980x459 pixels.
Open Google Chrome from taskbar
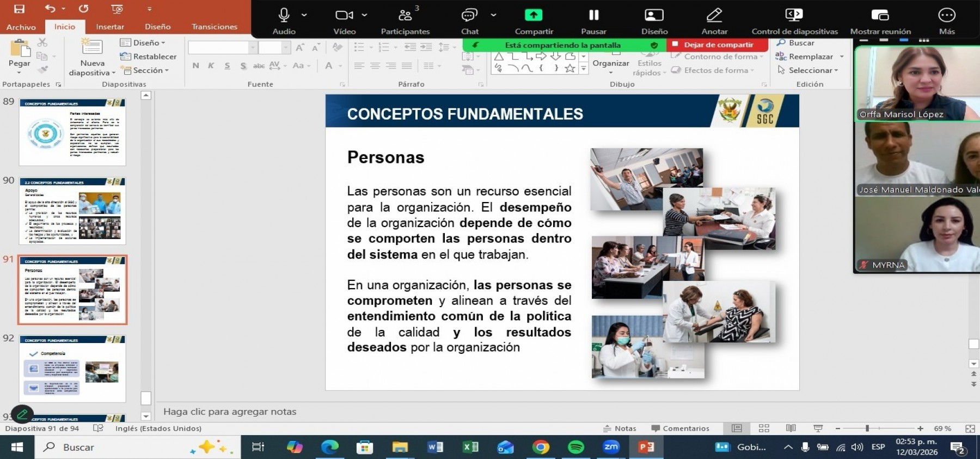click(x=541, y=447)
